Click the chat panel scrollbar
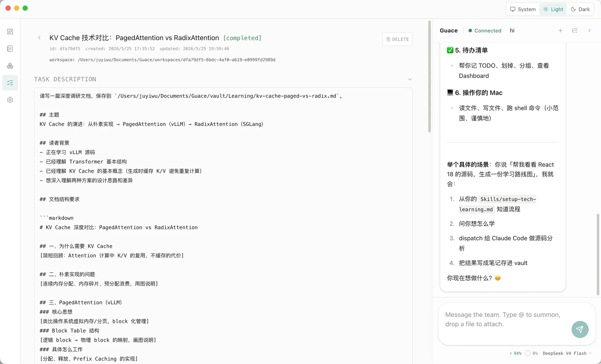Image resolution: width=601 pixels, height=364 pixels. [x=598, y=254]
